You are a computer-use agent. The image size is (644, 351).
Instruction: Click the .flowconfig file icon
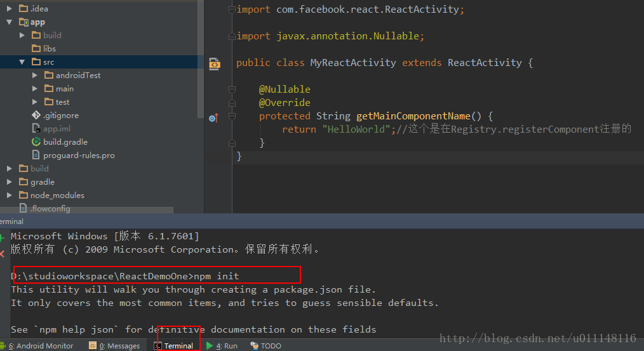[x=23, y=209]
